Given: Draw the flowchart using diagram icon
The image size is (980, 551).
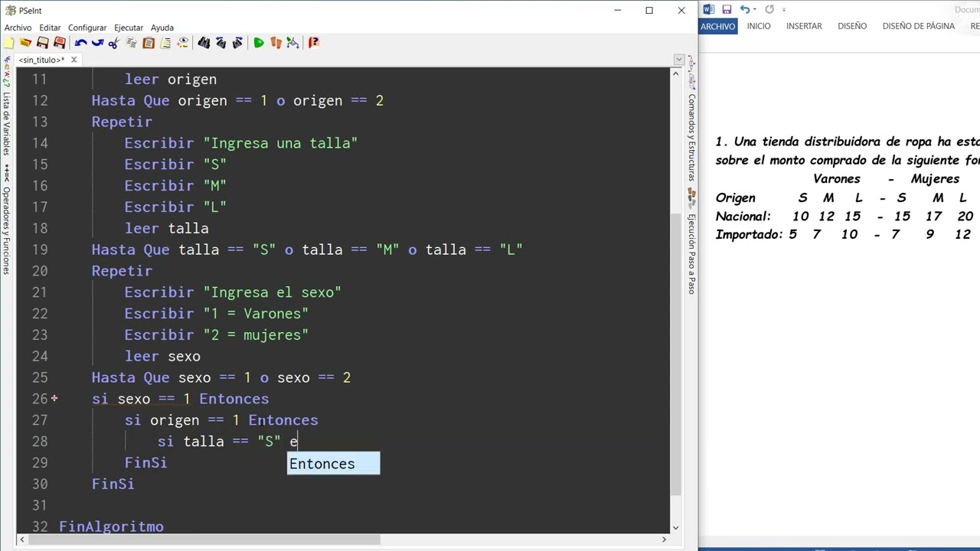Looking at the screenshot, I should 292,43.
